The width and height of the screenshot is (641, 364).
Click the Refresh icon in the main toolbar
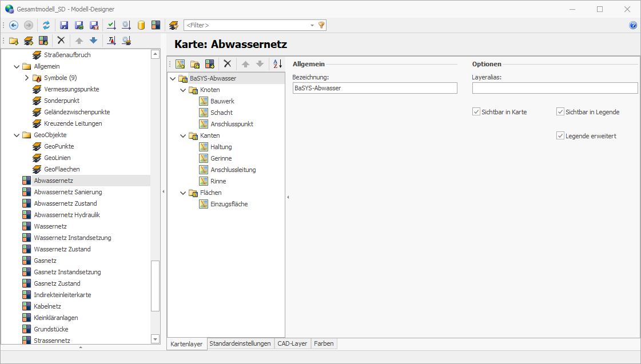point(46,25)
